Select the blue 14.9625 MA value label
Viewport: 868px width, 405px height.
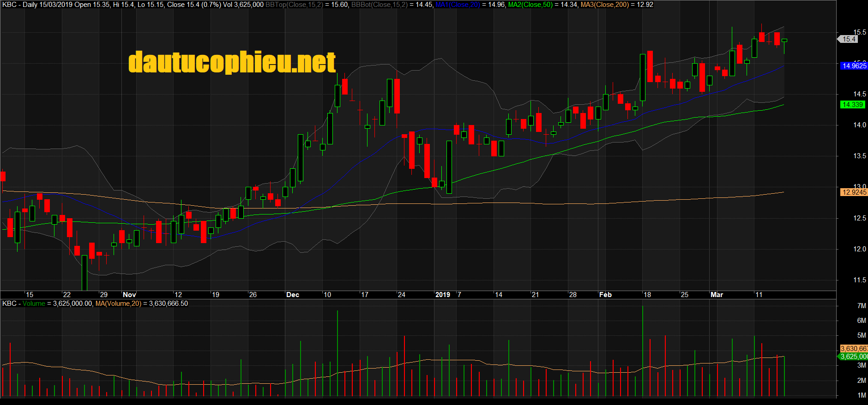click(x=854, y=66)
